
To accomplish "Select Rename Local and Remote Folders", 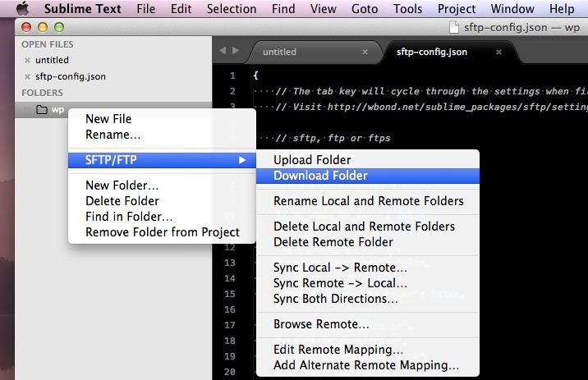I will 368,201.
